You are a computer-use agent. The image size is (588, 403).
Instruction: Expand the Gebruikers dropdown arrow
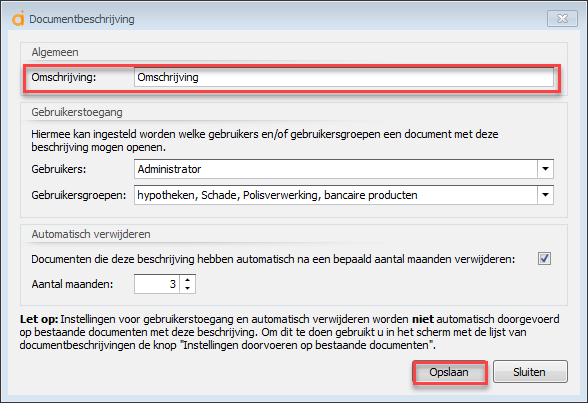point(545,169)
